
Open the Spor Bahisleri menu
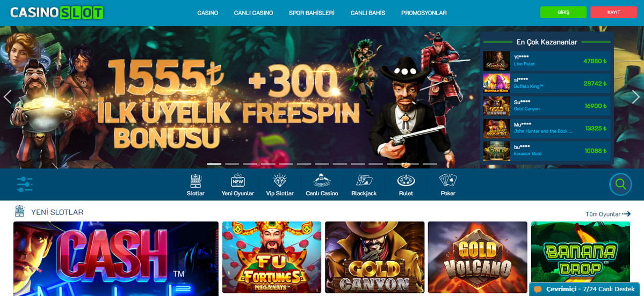[312, 13]
